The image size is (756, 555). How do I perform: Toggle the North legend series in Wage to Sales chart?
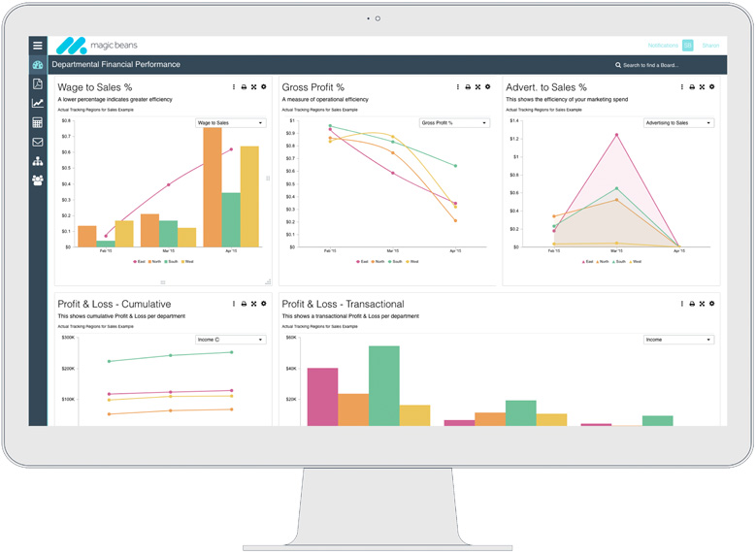click(x=156, y=261)
